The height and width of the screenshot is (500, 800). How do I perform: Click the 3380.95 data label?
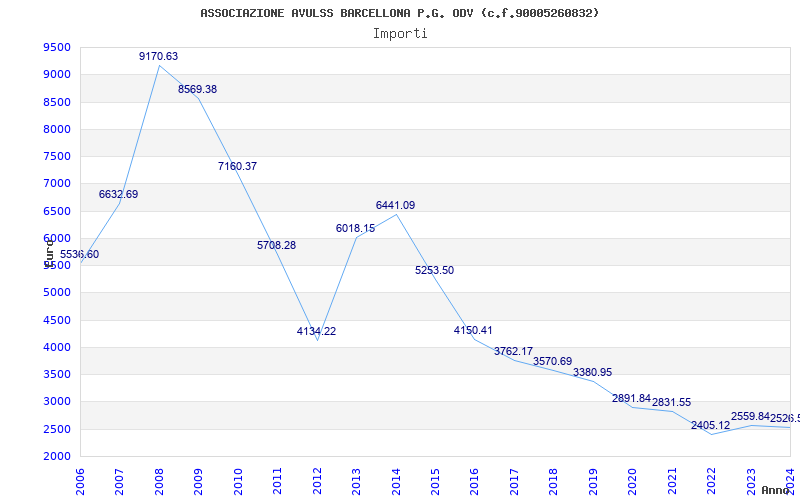(x=592, y=372)
